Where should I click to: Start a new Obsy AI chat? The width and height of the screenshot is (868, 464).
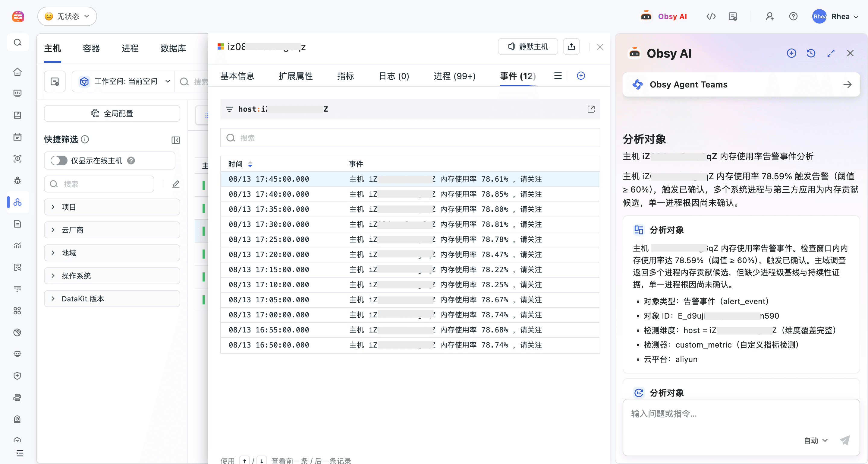point(791,53)
